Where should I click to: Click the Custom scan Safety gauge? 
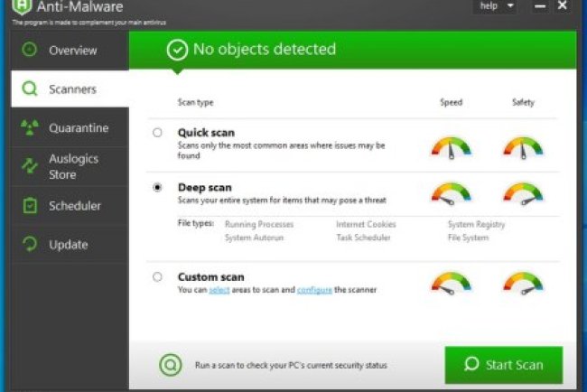523,284
